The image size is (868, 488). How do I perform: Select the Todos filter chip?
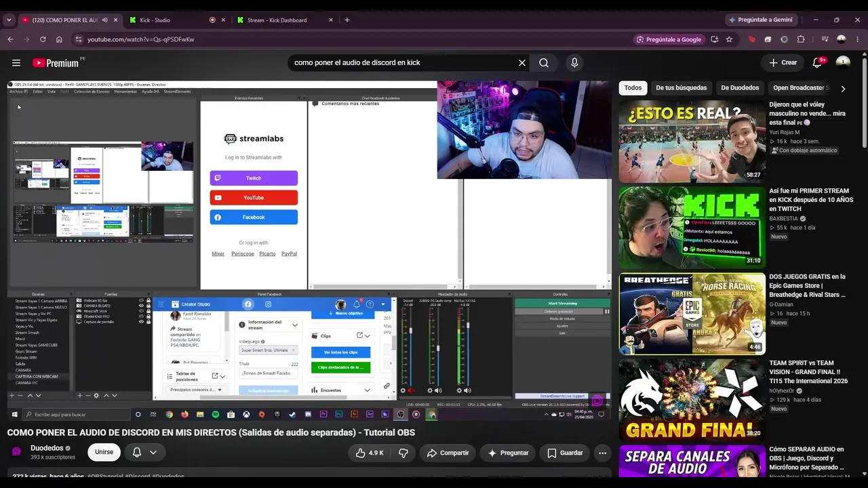(633, 88)
